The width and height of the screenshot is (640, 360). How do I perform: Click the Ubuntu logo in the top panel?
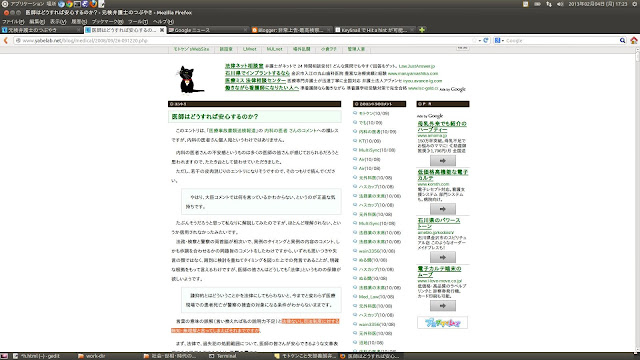[x=4, y=4]
